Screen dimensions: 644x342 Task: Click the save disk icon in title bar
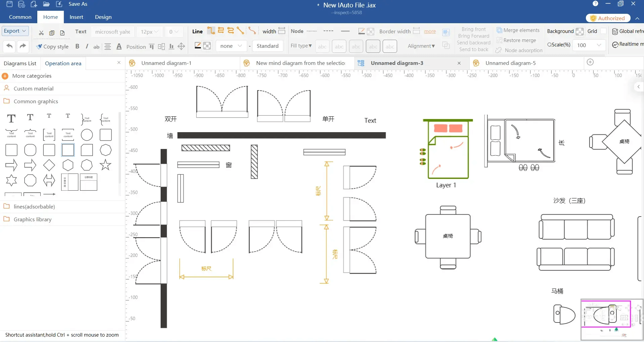point(9,4)
